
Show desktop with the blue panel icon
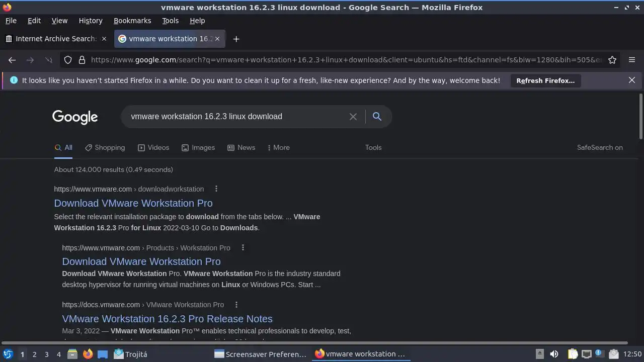[x=103, y=354]
